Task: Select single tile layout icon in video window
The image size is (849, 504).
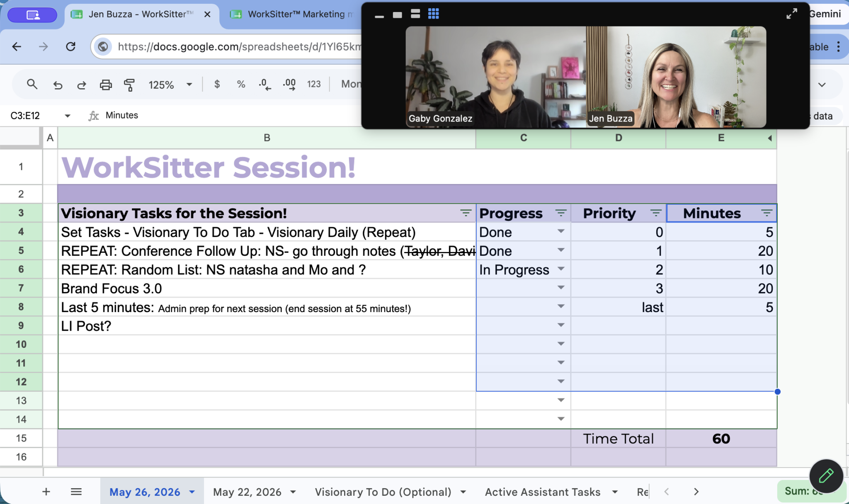Action: pos(397,15)
